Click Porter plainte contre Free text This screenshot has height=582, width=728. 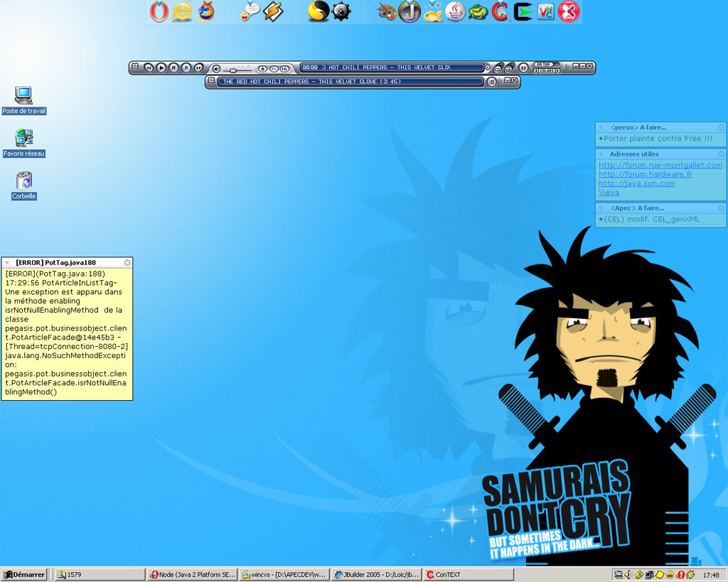tap(658, 139)
